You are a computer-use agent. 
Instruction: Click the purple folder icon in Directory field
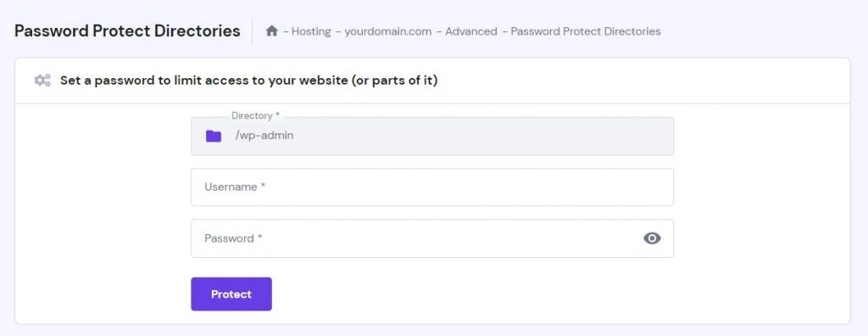[x=213, y=136]
